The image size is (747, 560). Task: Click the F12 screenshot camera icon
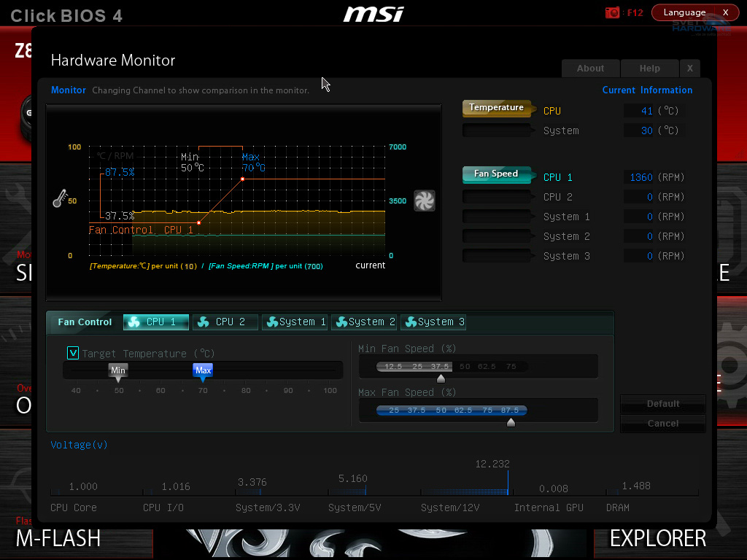point(611,12)
